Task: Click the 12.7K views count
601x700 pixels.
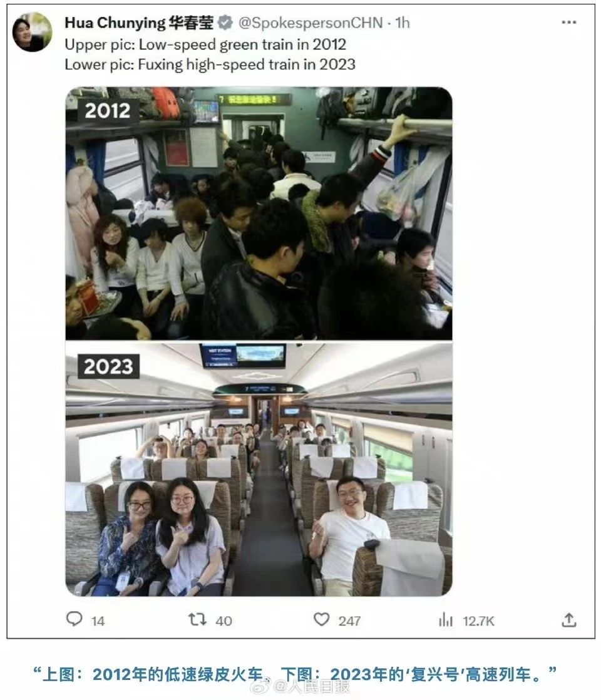Action: point(478,621)
